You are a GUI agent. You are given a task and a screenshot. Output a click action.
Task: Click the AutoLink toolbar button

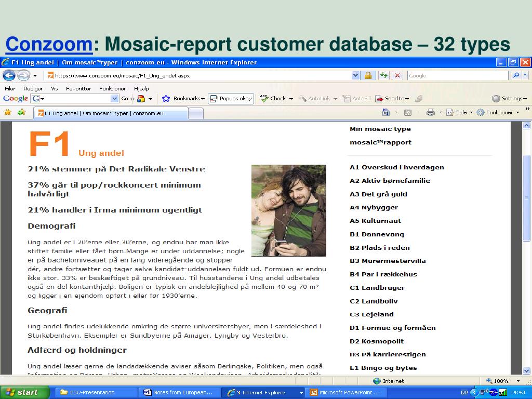[x=317, y=98]
